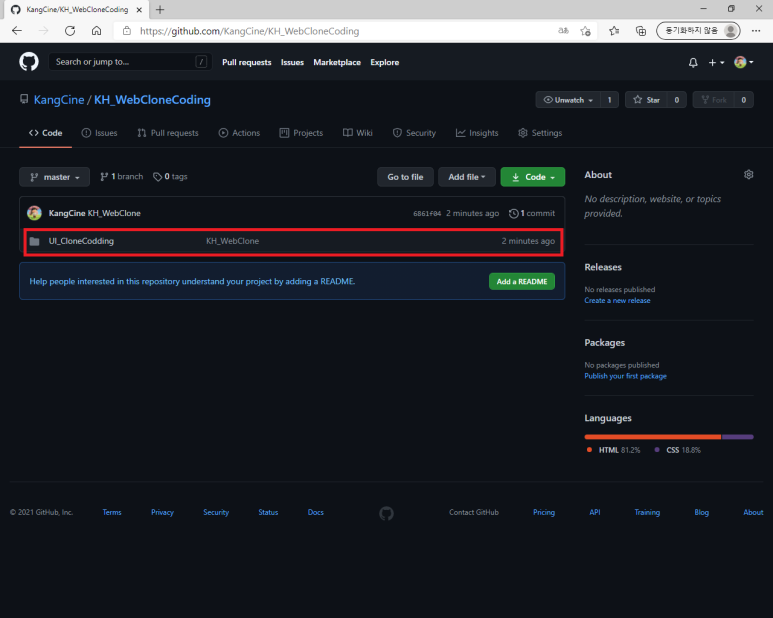Open Explore in top navigation
The width and height of the screenshot is (773, 618).
click(x=385, y=62)
